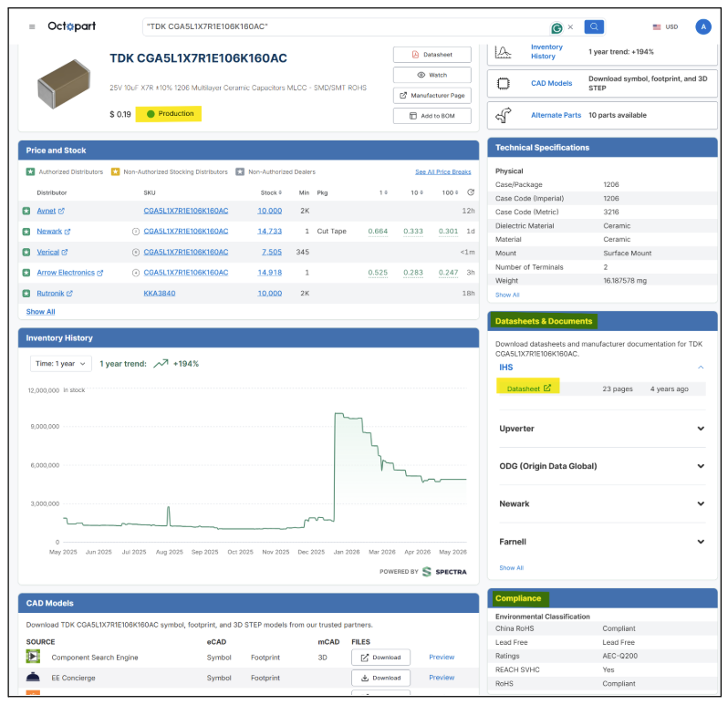The width and height of the screenshot is (728, 705).
Task: Click the circle icon beside Arrow SKU
Action: 136,273
